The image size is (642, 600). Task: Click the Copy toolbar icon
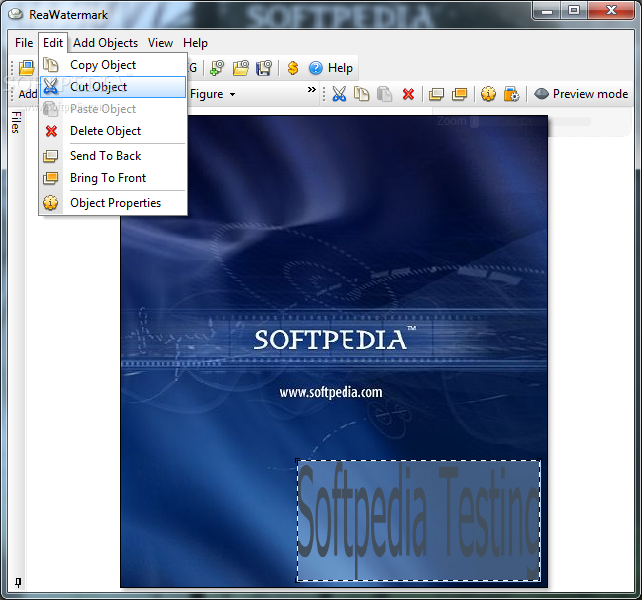361,94
